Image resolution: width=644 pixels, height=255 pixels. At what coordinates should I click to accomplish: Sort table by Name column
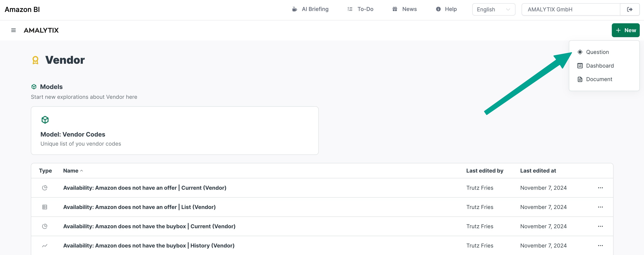pyautogui.click(x=73, y=171)
